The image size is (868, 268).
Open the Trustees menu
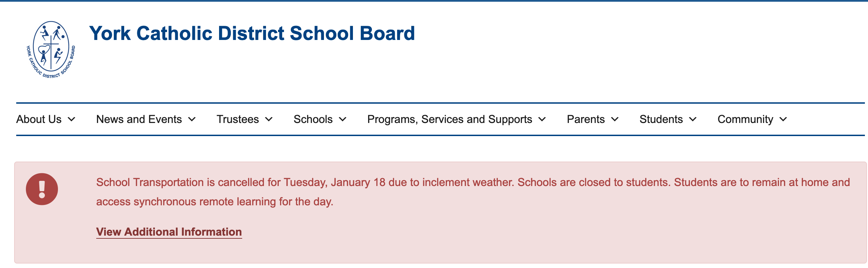pos(238,120)
